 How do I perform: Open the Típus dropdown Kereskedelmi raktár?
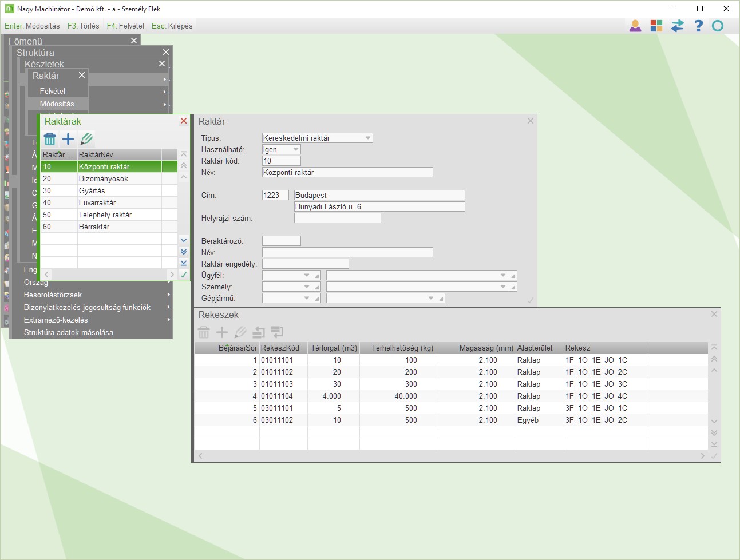pos(368,138)
